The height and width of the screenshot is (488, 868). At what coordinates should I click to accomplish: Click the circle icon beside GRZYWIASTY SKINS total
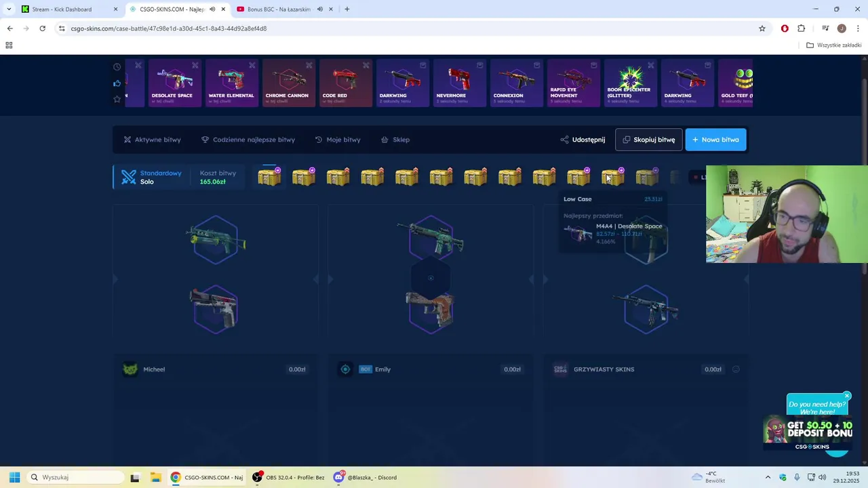[736, 369]
